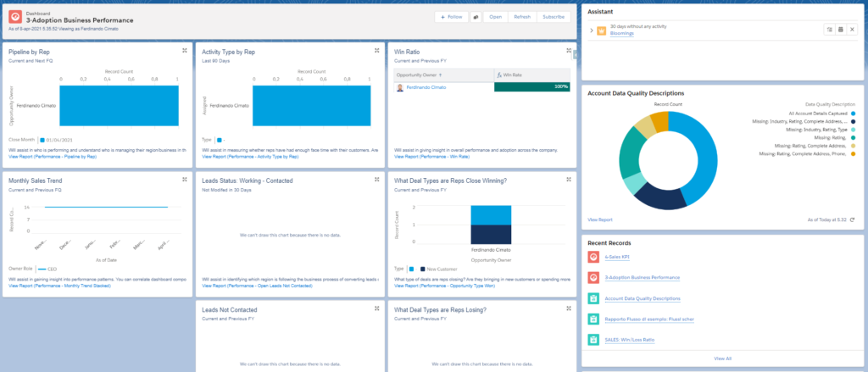The height and width of the screenshot is (372, 868).
Task: Click the CEO Owner Role legend item
Action: coord(47,269)
